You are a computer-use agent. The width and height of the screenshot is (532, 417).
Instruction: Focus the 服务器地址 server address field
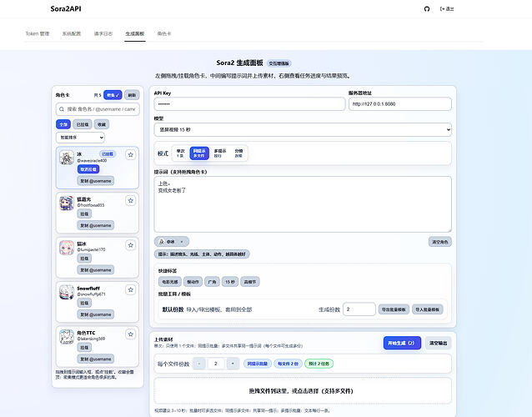[x=400, y=103]
